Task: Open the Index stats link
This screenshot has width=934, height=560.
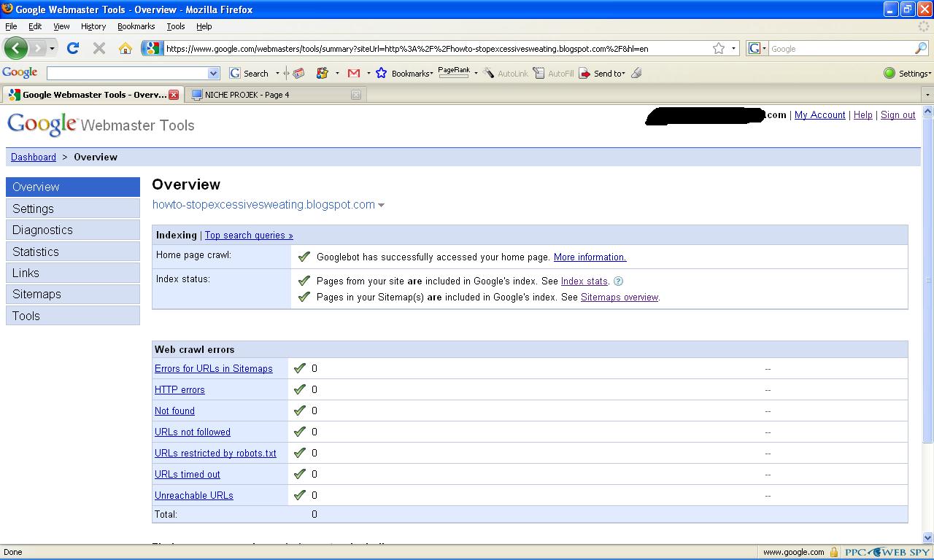Action: [584, 281]
